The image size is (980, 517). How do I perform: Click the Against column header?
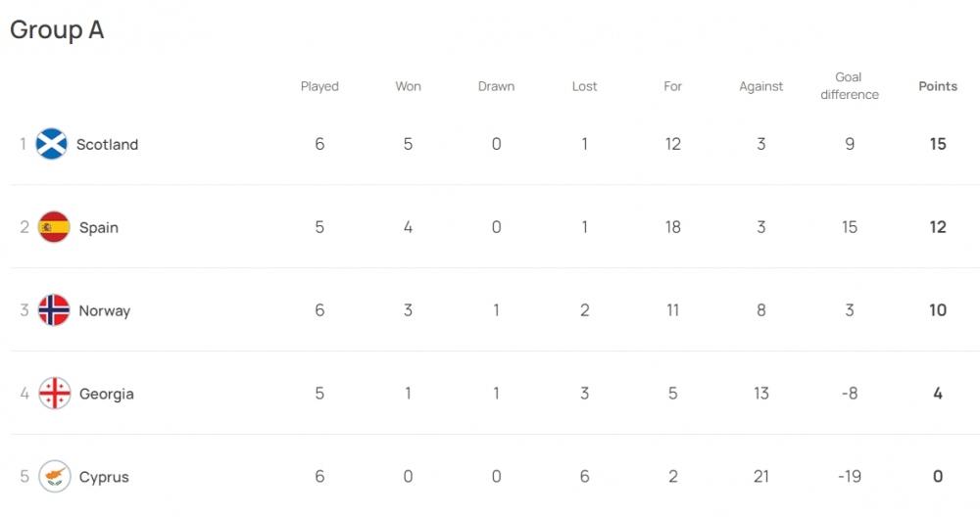pyautogui.click(x=760, y=86)
